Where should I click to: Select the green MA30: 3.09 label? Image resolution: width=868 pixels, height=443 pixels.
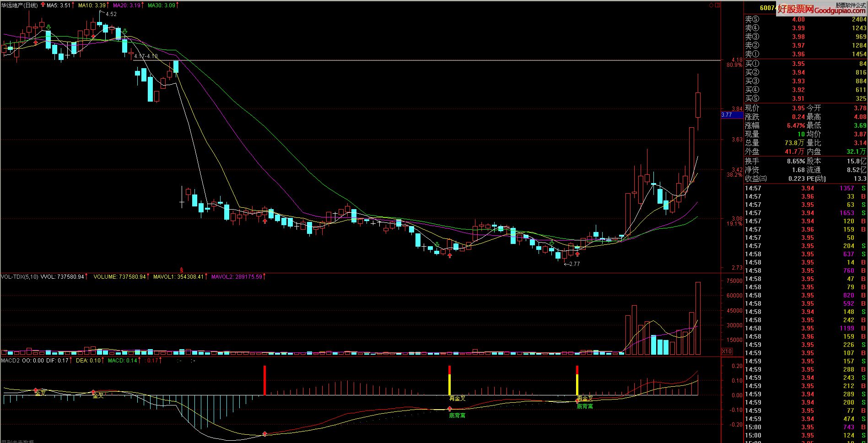tap(161, 5)
